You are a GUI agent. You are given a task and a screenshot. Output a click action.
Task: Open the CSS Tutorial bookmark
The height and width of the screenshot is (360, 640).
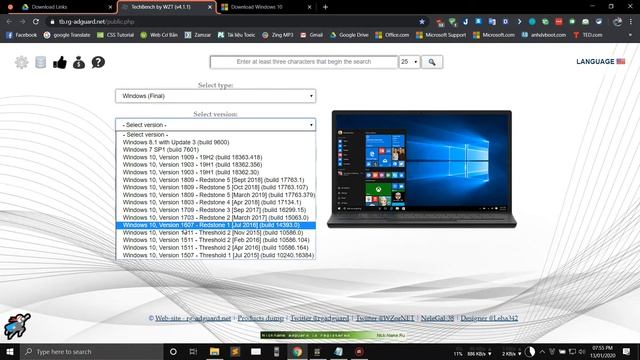(x=116, y=35)
